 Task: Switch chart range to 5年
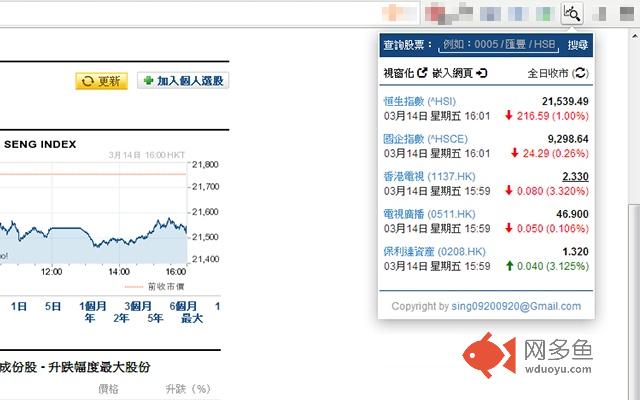click(155, 318)
